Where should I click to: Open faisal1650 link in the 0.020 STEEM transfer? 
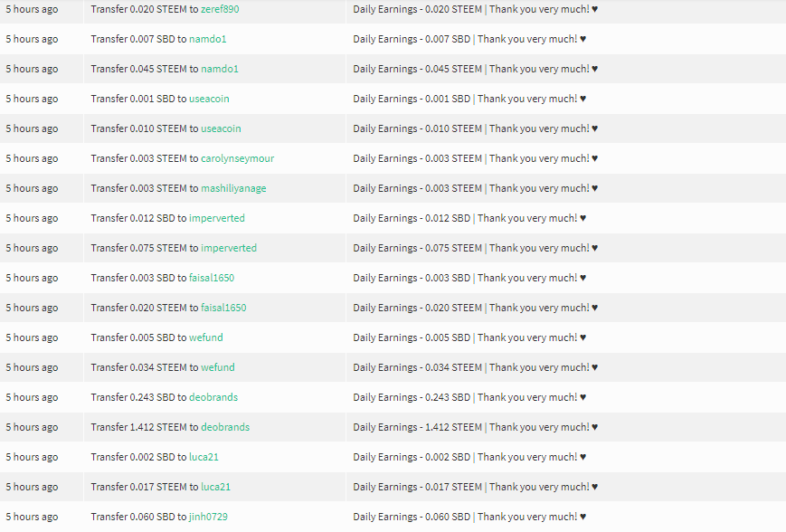pyautogui.click(x=223, y=308)
